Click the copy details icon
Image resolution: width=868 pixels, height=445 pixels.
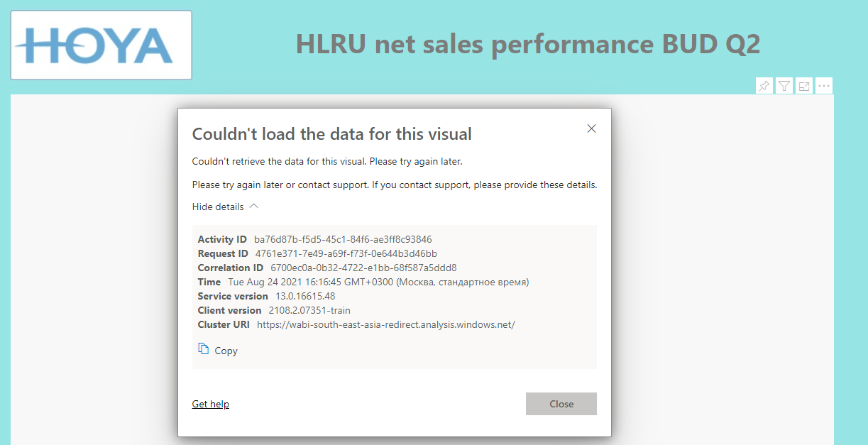click(204, 349)
